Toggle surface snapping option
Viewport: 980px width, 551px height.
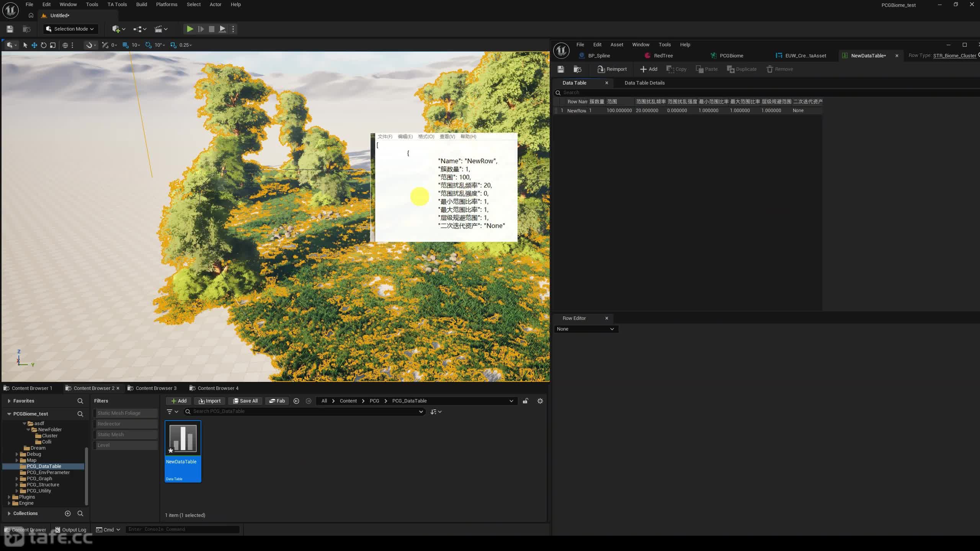point(91,45)
